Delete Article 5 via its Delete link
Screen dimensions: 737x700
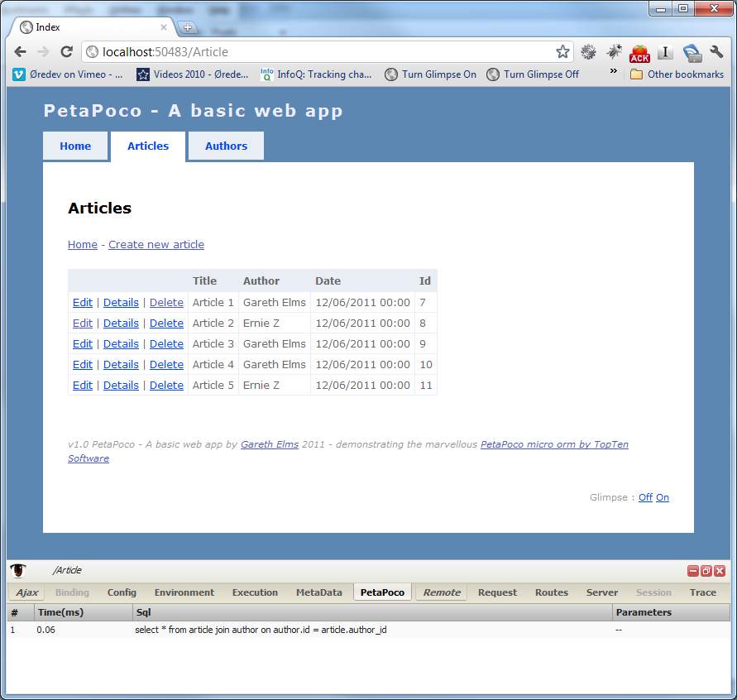[166, 386]
